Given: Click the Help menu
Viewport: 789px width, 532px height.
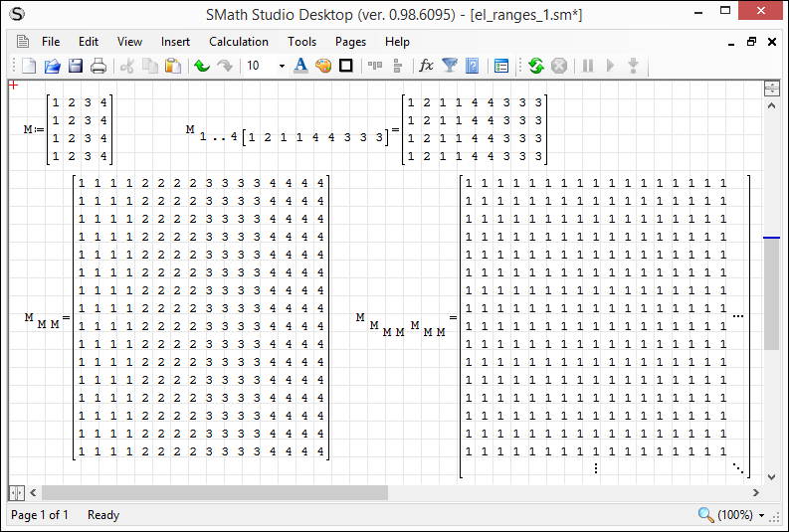Looking at the screenshot, I should [397, 42].
